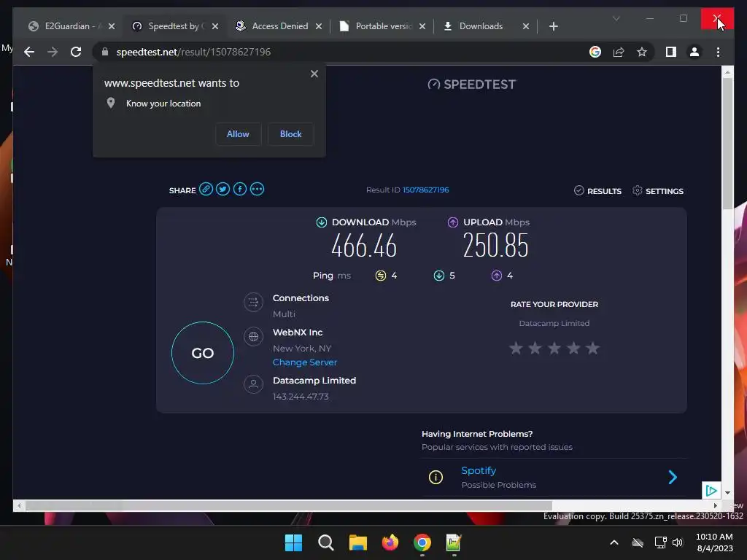Image resolution: width=747 pixels, height=560 pixels.
Task: Open the Results history
Action: click(597, 190)
